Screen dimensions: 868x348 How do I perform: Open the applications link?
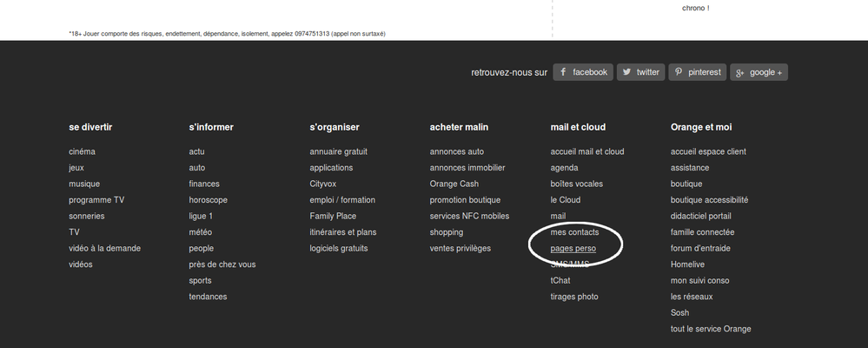[331, 168]
